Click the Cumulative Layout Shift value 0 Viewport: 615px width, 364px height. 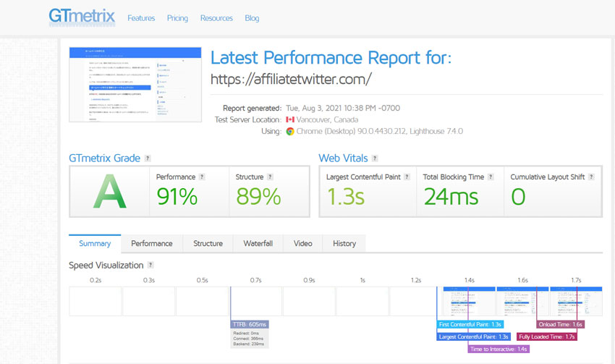(518, 197)
